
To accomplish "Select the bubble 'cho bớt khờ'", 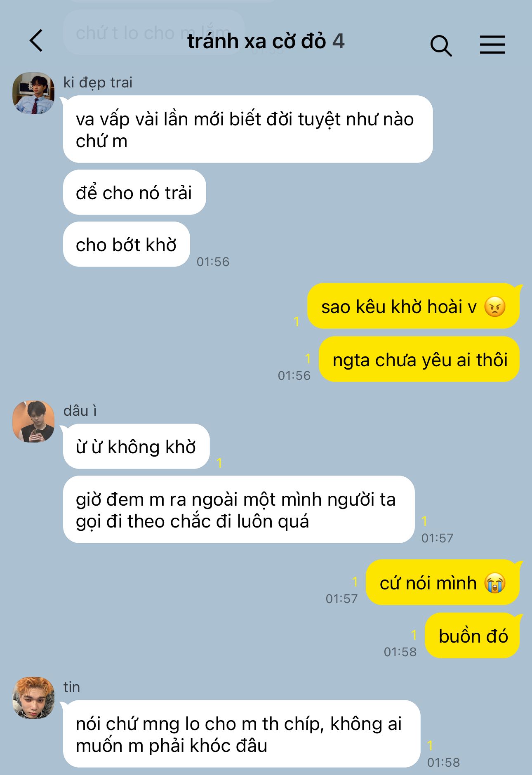I will 127,245.
